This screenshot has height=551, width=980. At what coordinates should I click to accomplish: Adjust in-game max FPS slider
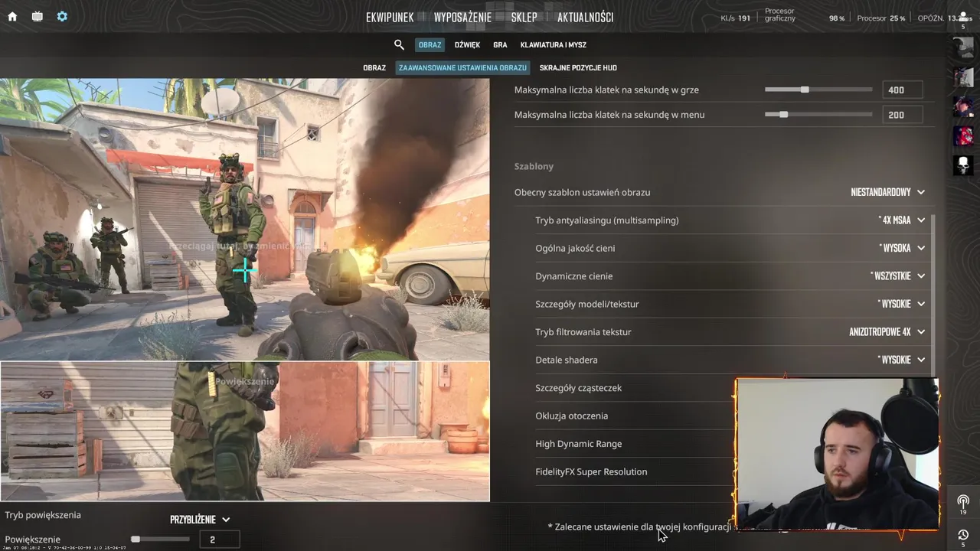tap(818, 90)
